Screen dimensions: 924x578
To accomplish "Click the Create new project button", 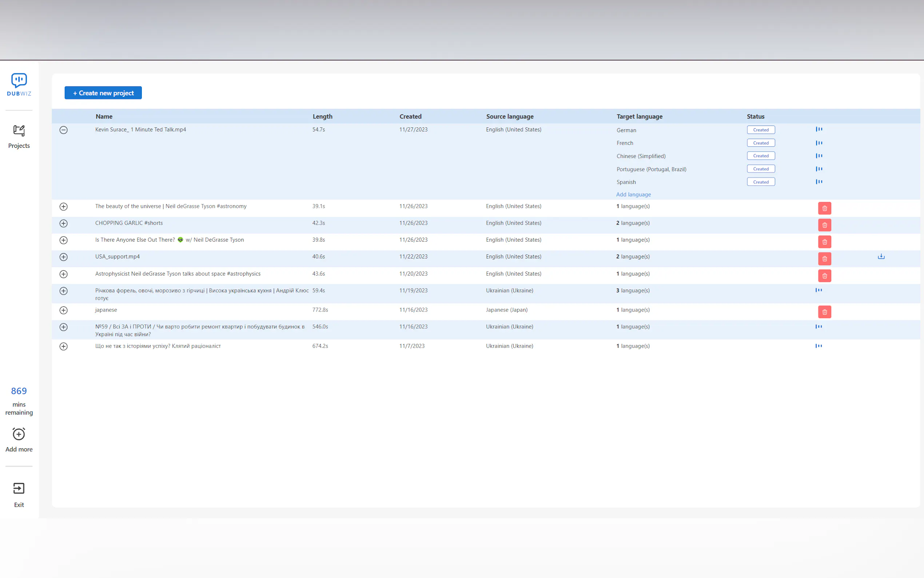I will point(103,93).
